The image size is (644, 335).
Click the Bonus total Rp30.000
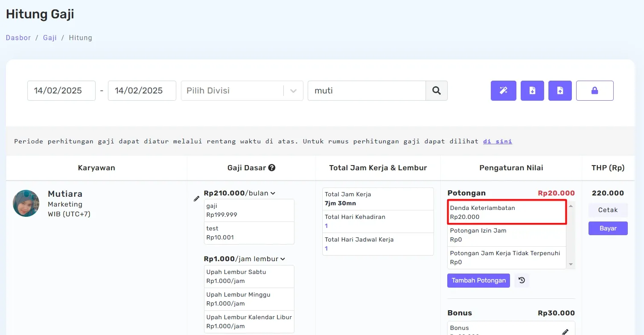(556, 313)
